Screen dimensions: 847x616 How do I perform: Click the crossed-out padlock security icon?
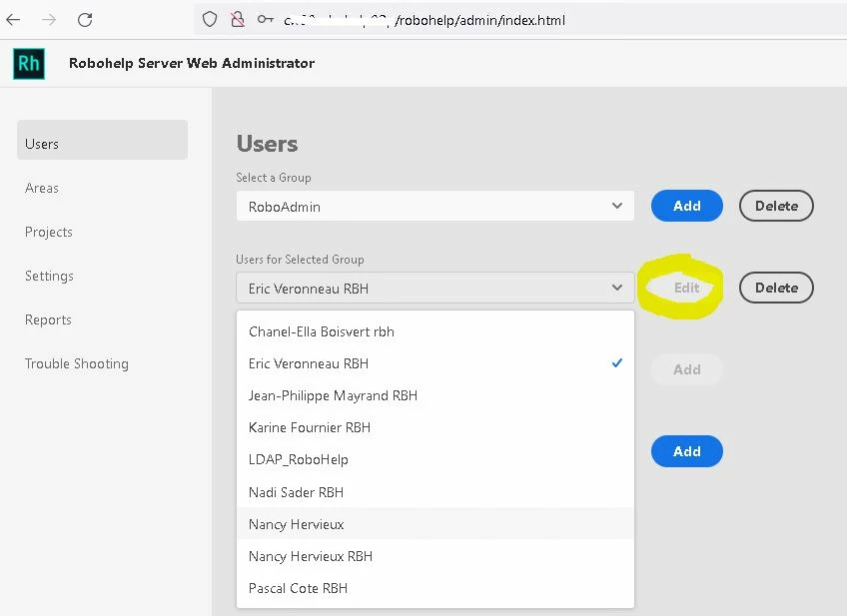[237, 20]
